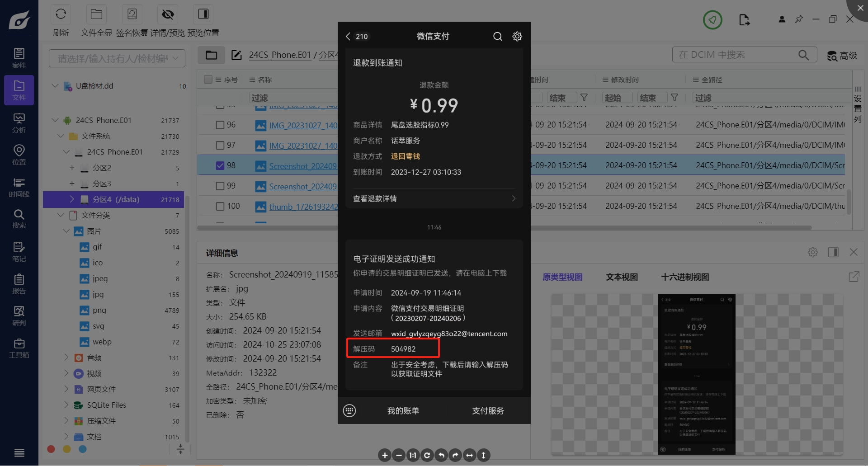Switch to the 原类型视图 tab

562,277
